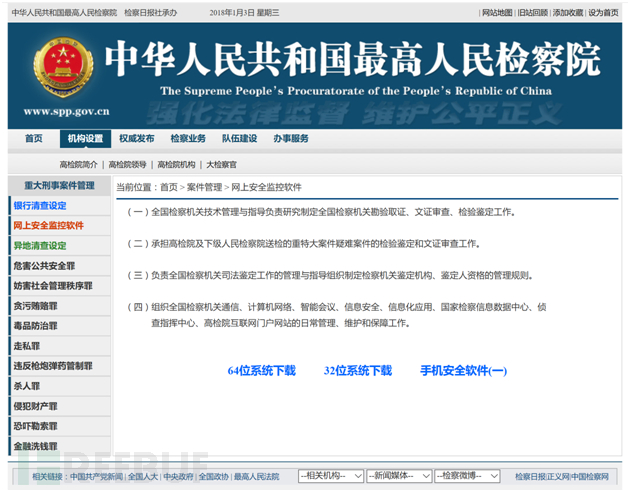The image size is (630, 492).
Task: Click 设为首页 in the top bar
Action: [603, 13]
